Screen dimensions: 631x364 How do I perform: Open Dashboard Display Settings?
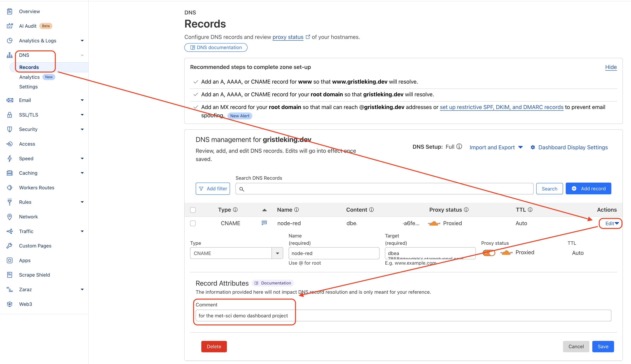(x=569, y=147)
